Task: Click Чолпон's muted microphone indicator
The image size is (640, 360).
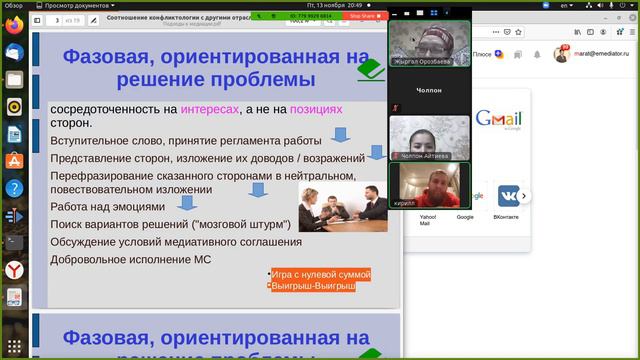Action: [x=395, y=108]
